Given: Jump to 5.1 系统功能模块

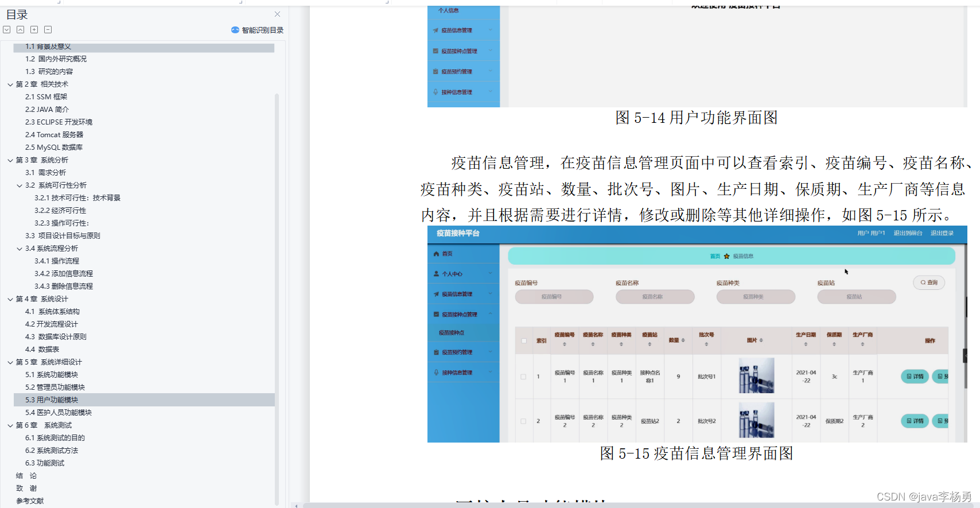Looking at the screenshot, I should 52,375.
